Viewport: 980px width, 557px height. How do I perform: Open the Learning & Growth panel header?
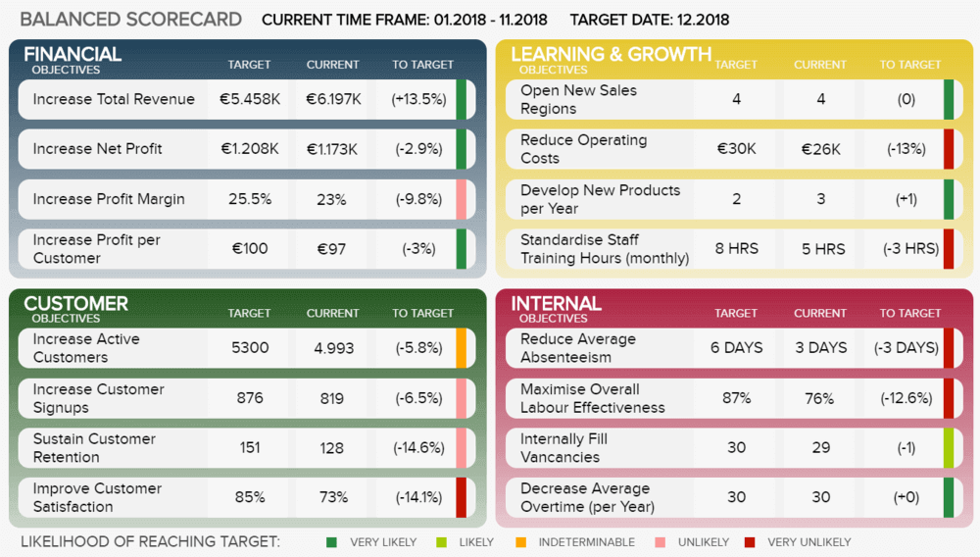[611, 60]
